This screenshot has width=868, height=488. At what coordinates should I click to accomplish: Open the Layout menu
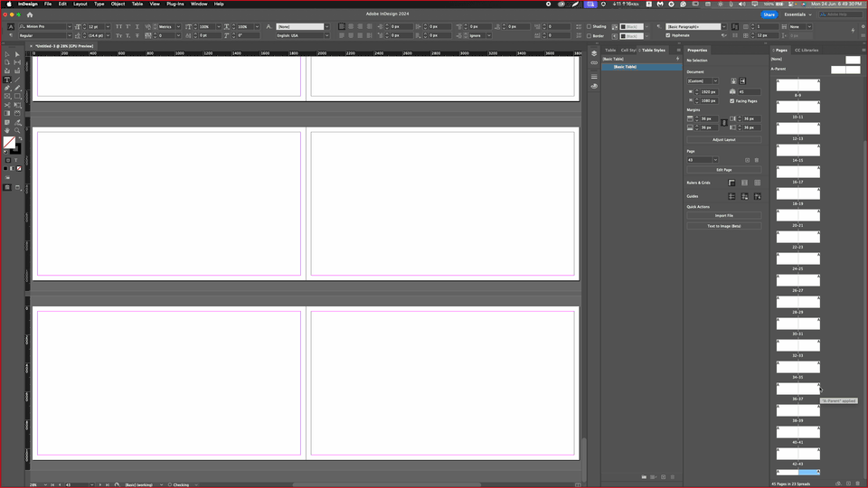(80, 4)
